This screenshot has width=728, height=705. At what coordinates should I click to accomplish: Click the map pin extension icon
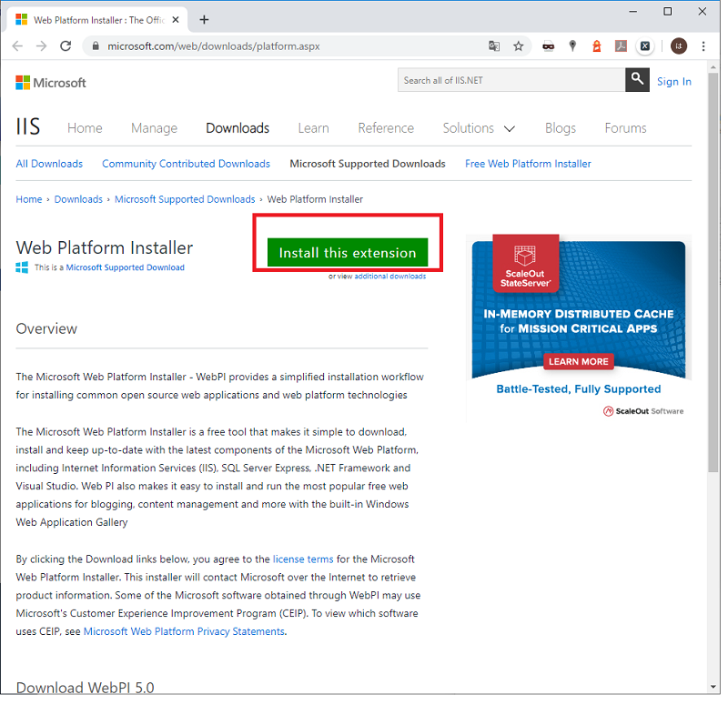pyautogui.click(x=572, y=46)
